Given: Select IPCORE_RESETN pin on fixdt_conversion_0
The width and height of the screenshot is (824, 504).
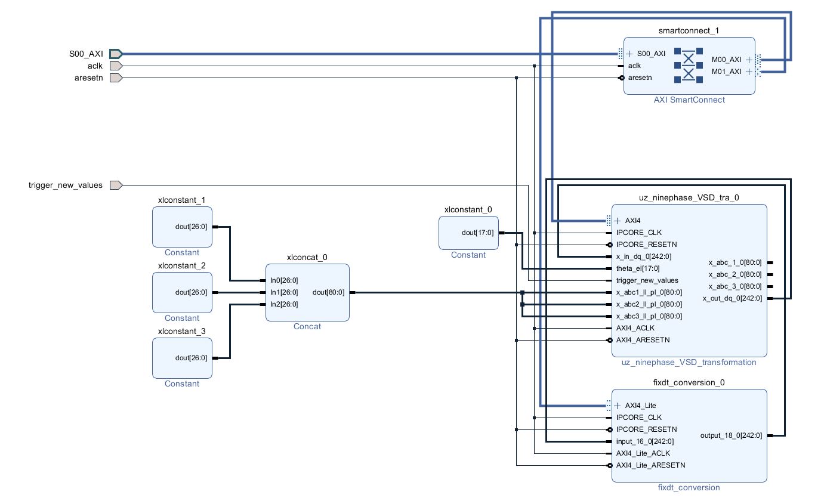Looking at the screenshot, I should click(646, 429).
